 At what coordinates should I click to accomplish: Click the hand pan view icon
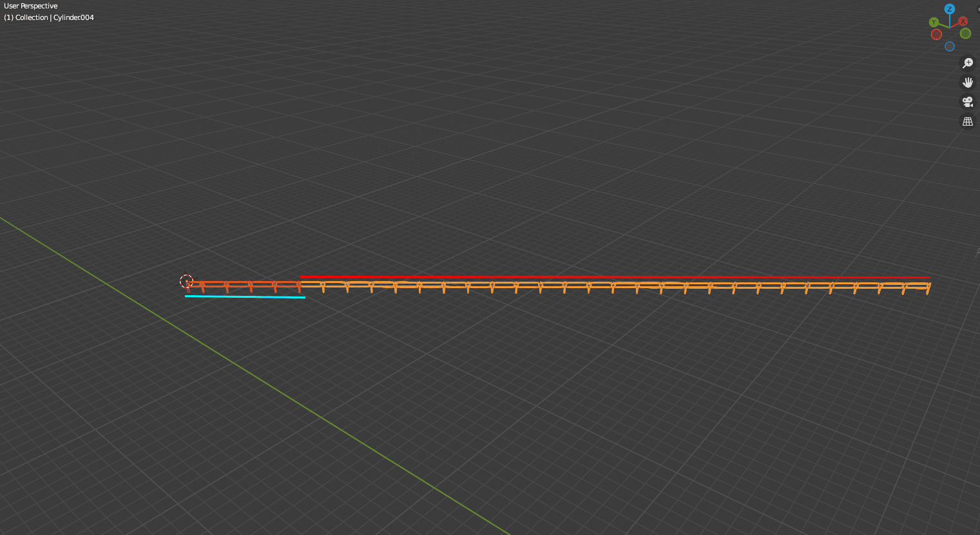click(x=967, y=83)
